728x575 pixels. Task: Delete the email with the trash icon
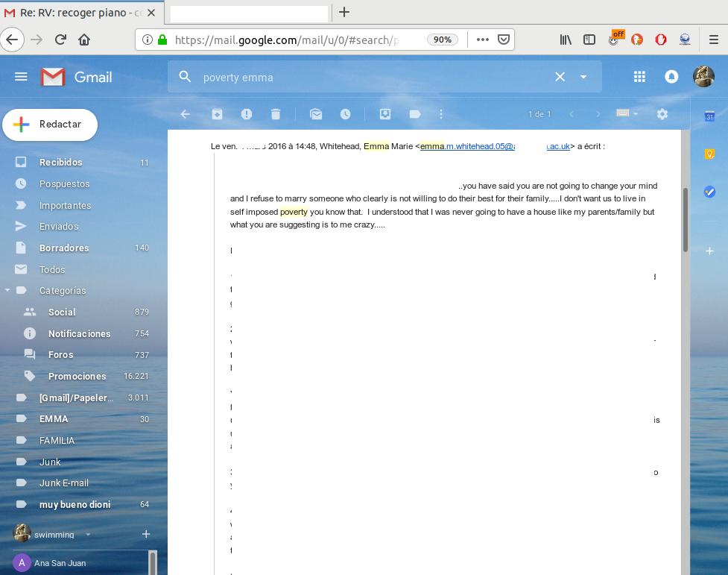point(276,114)
